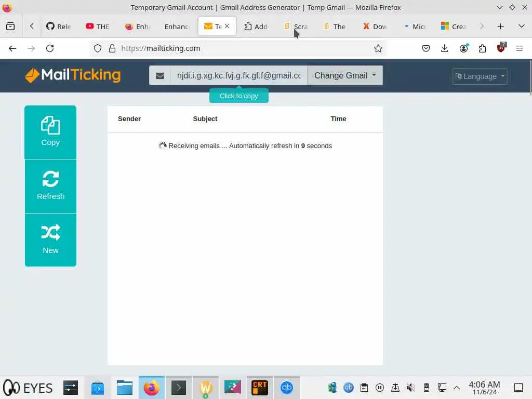532x399 pixels.
Task: Click the 'Click to copy' tooltip
Action: pos(239,96)
